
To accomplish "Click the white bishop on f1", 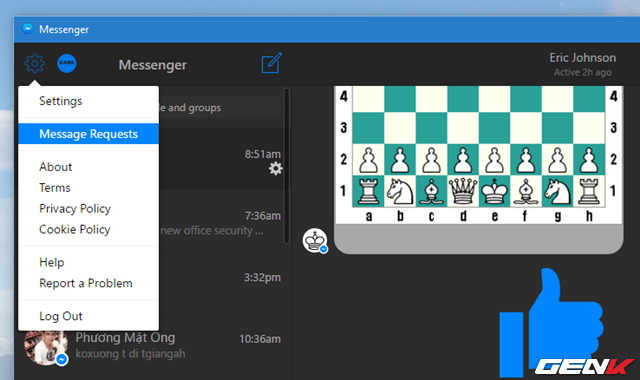I will (526, 191).
